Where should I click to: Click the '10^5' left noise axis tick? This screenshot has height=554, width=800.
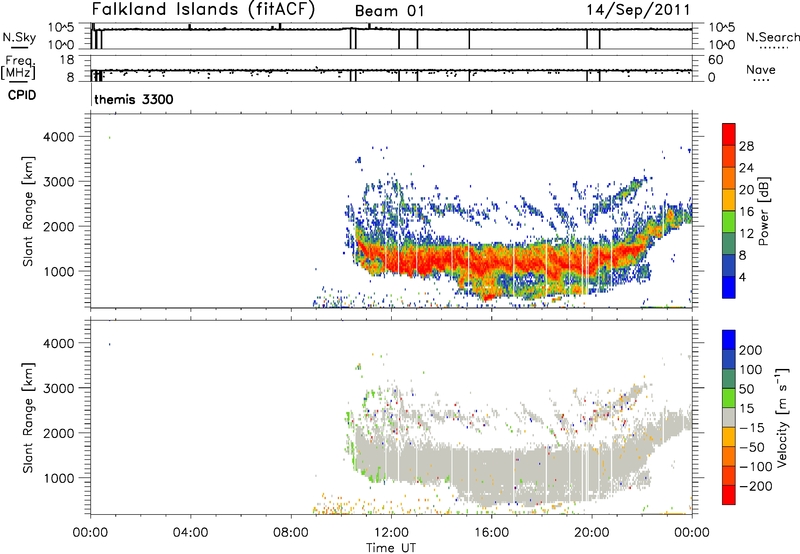61,28
